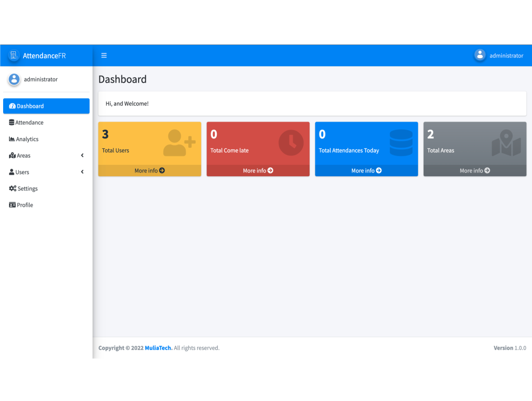Click the AttendanceFR logo icon
Image resolution: width=532 pixels, height=401 pixels.
[x=14, y=56]
